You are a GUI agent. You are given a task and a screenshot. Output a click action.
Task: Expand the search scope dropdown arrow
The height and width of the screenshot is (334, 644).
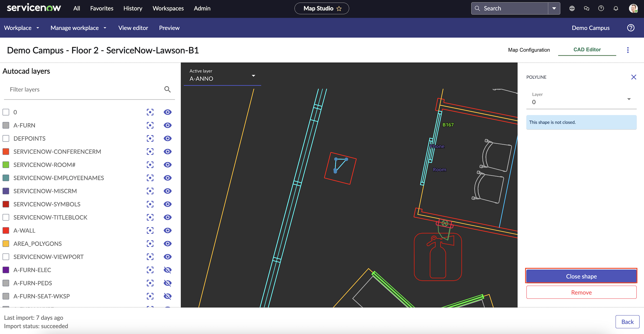coord(554,9)
